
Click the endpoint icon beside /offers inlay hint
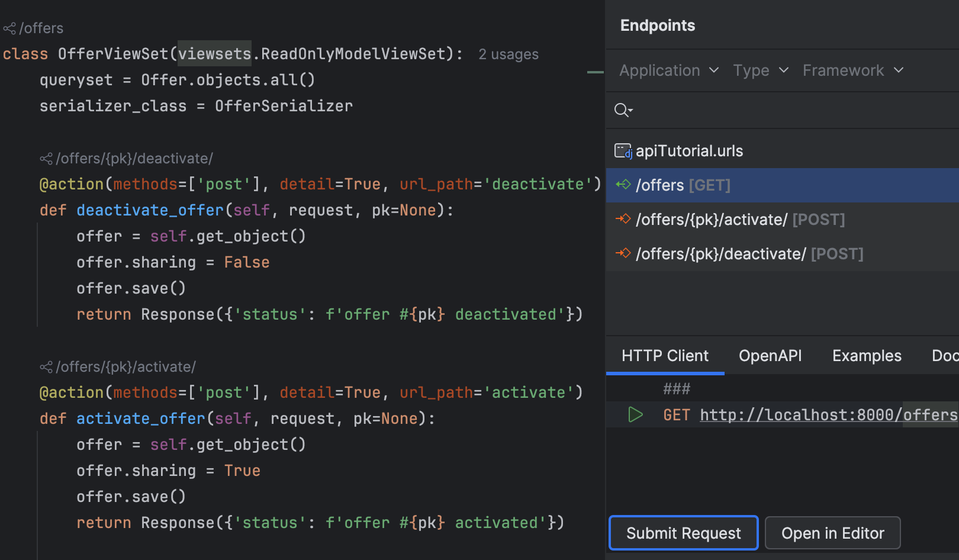click(x=9, y=28)
